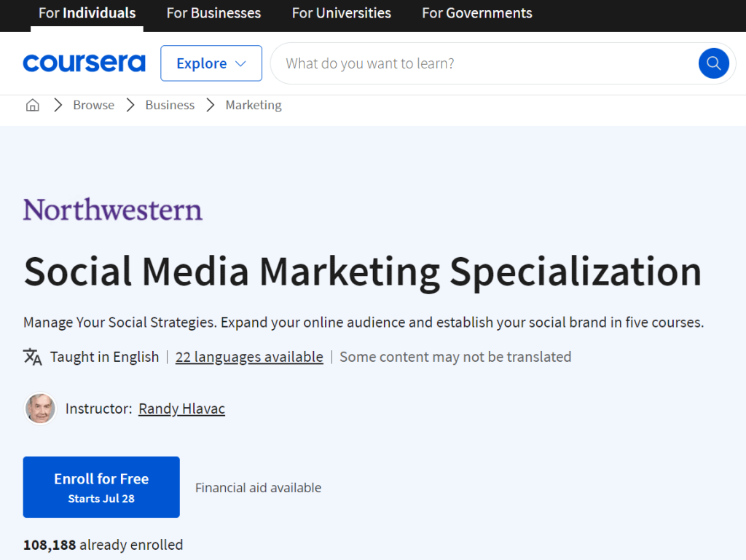Click the Enroll for Free button

(101, 487)
